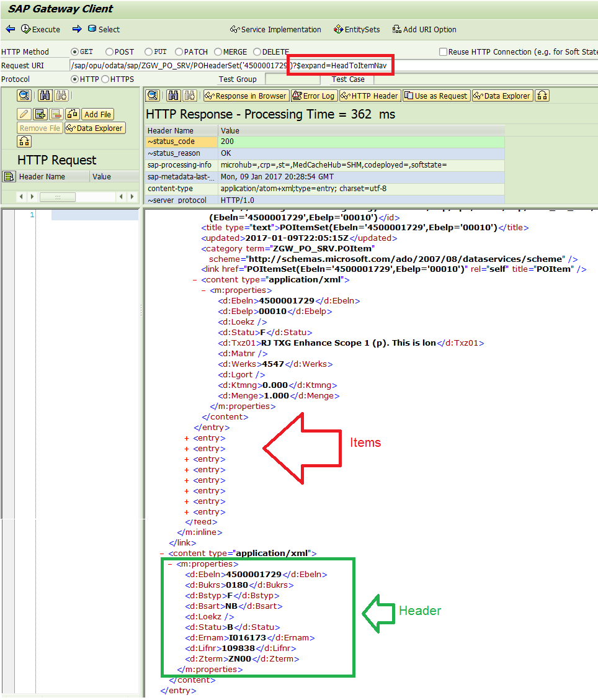Select the POST HTTP method
Viewport: 598px width, 700px height.
(x=110, y=52)
